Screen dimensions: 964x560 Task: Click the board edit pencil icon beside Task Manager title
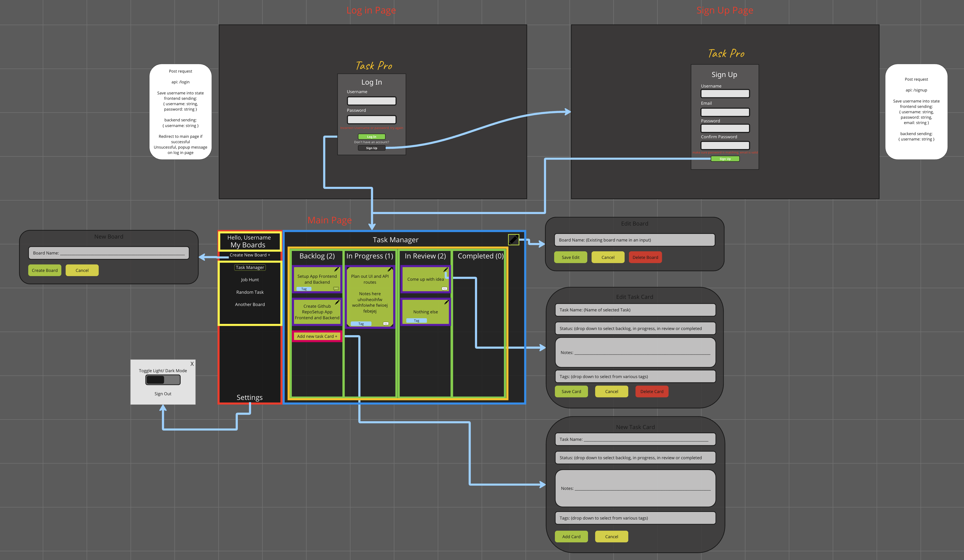click(x=513, y=240)
